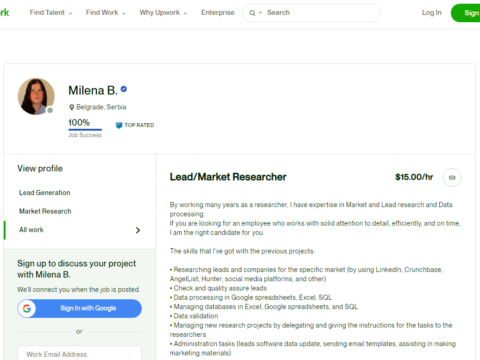Viewport: 480px width, 360px height.
Task: Click the Google logo on the sign-in button
Action: tap(27, 308)
